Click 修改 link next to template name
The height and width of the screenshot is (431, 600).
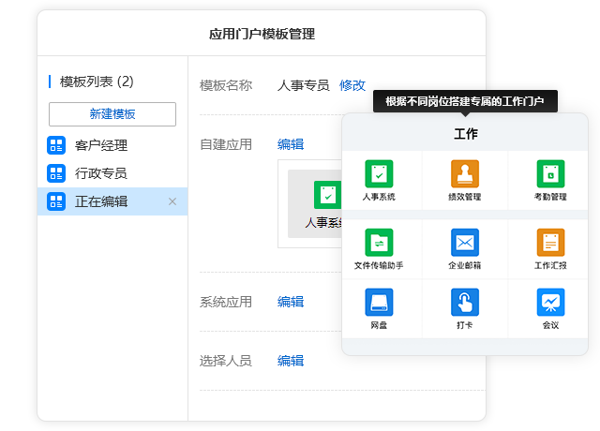tap(352, 85)
